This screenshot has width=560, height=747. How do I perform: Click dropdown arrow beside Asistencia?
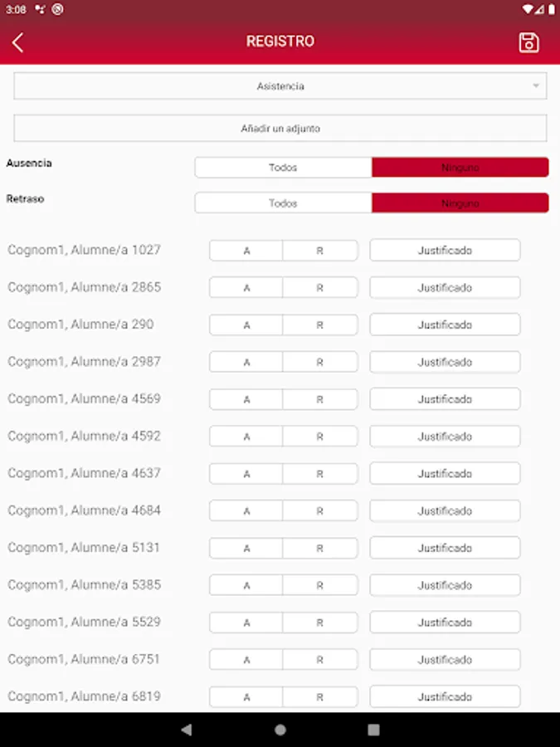(536, 86)
